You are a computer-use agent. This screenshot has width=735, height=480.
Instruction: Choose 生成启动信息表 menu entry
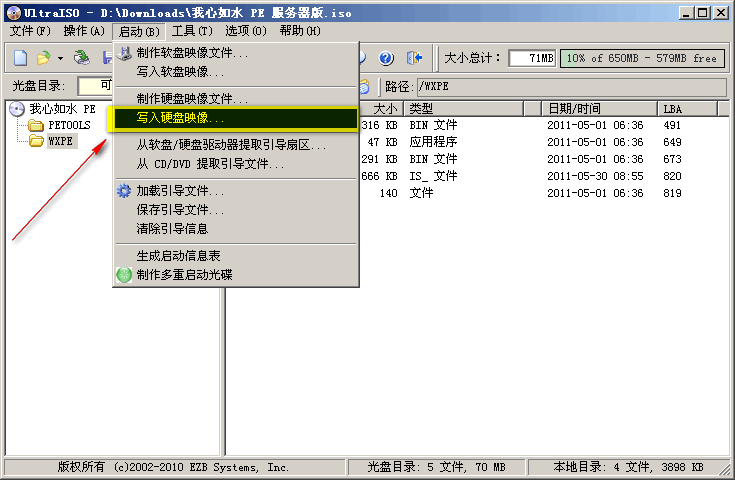236,256
